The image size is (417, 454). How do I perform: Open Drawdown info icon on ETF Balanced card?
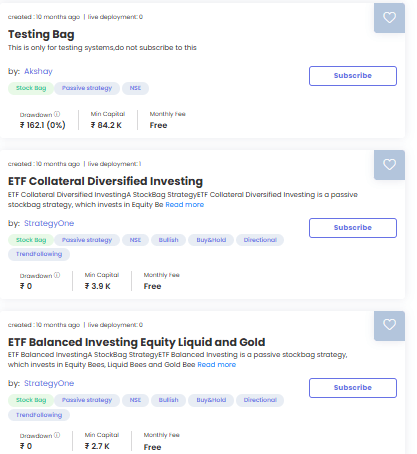(x=57, y=435)
